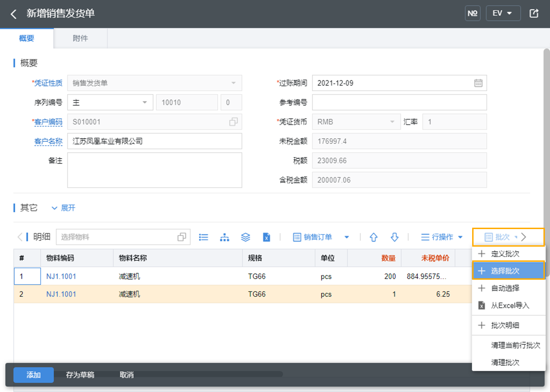Go back using the header arrow

13,14
